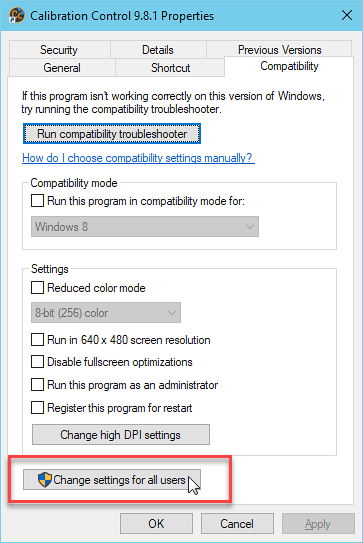Open the Windows 8 compatibility dropdown
The width and height of the screenshot is (363, 543).
tap(145, 227)
